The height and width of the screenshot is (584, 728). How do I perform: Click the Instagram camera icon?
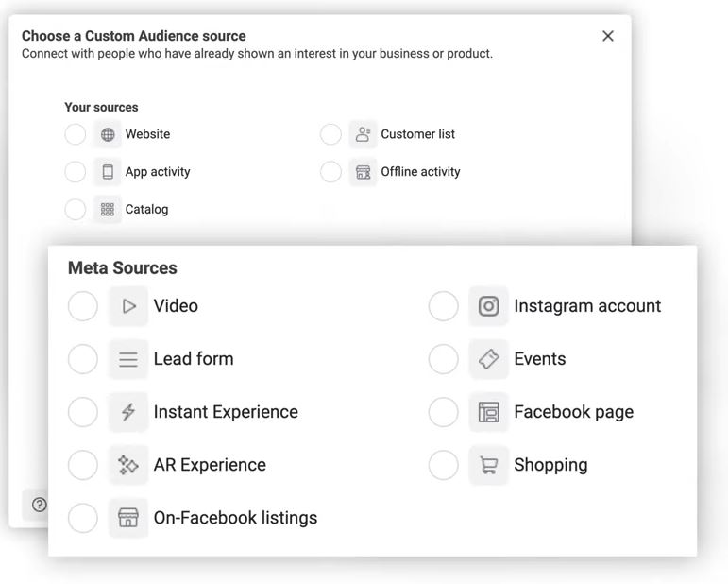pyautogui.click(x=488, y=306)
